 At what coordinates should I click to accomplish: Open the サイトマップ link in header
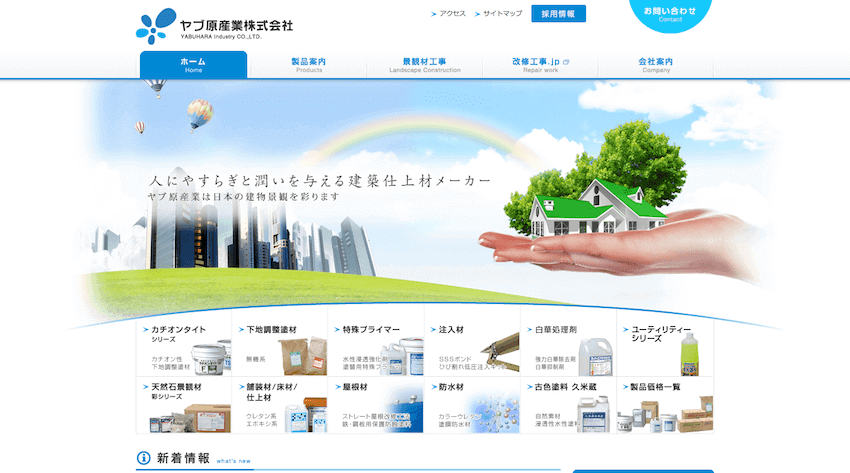click(498, 14)
